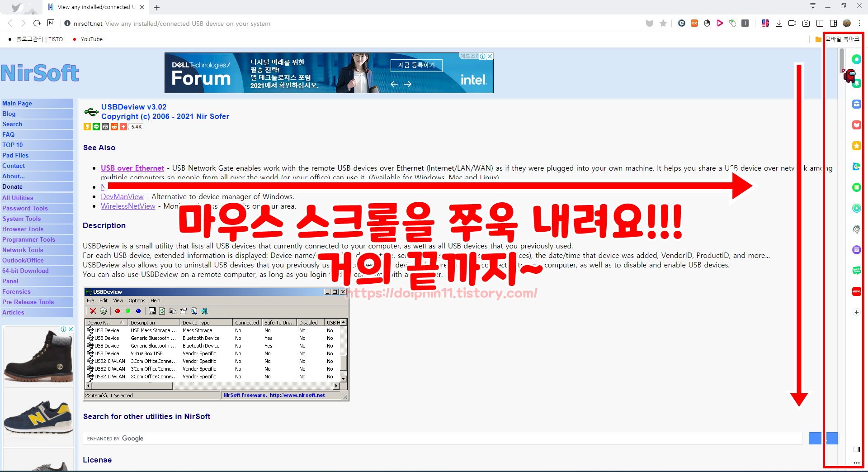Open the 64-bit Download menu item

(37, 271)
